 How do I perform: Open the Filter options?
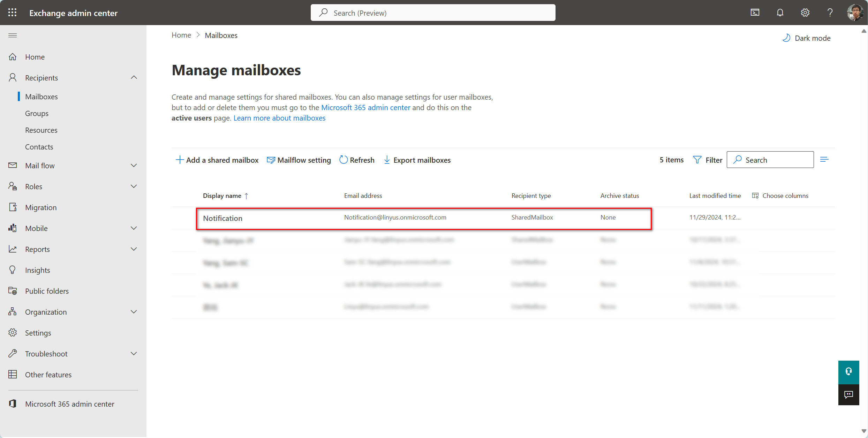click(708, 160)
